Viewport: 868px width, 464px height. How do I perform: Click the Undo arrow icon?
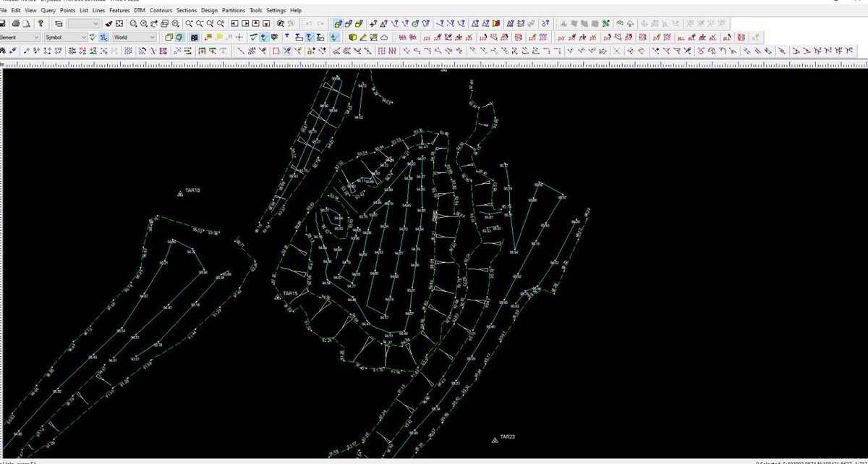308,23
